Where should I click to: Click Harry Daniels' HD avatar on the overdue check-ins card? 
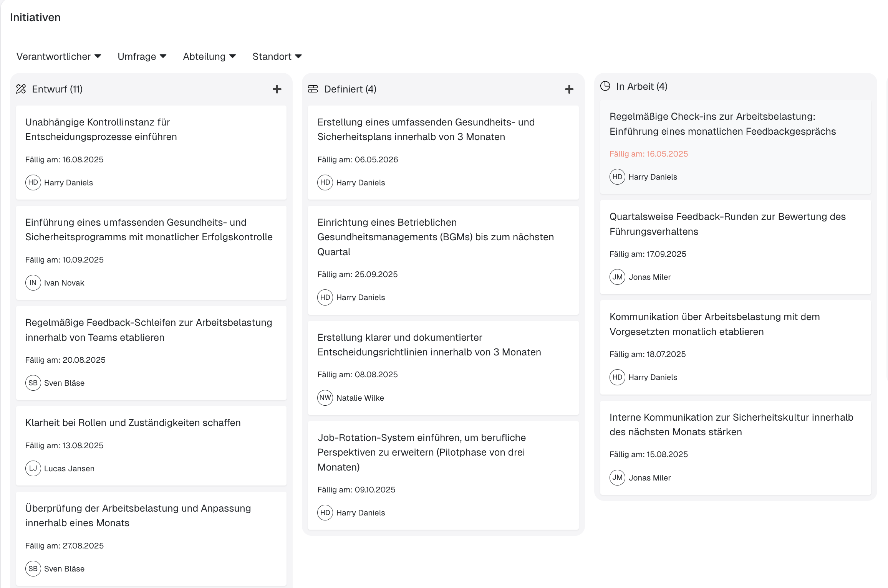point(617,177)
